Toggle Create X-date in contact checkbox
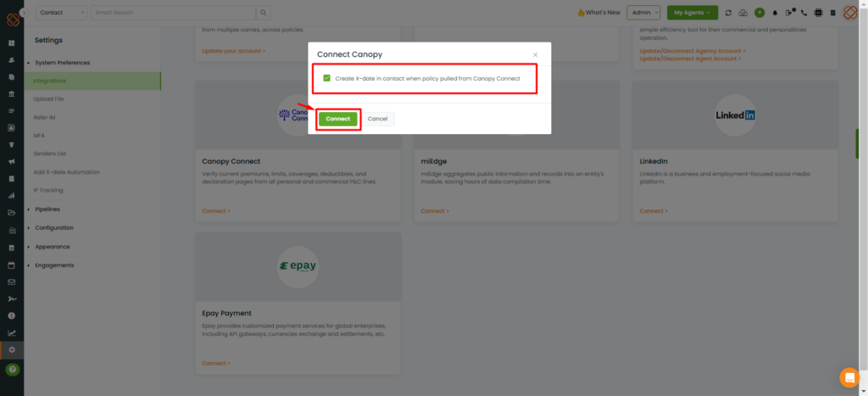This screenshot has width=868, height=396. (326, 78)
